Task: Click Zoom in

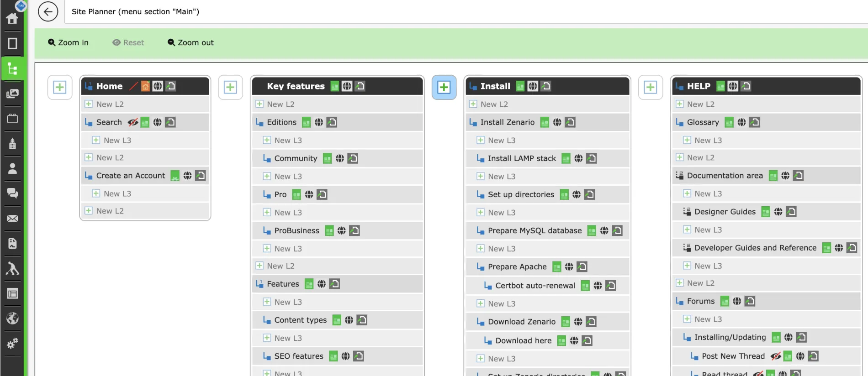Action: pyautogui.click(x=68, y=42)
